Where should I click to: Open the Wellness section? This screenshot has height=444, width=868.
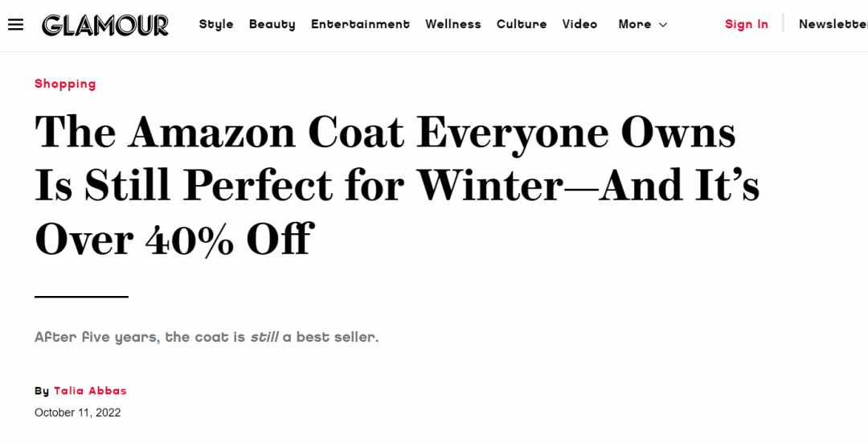pyautogui.click(x=452, y=24)
